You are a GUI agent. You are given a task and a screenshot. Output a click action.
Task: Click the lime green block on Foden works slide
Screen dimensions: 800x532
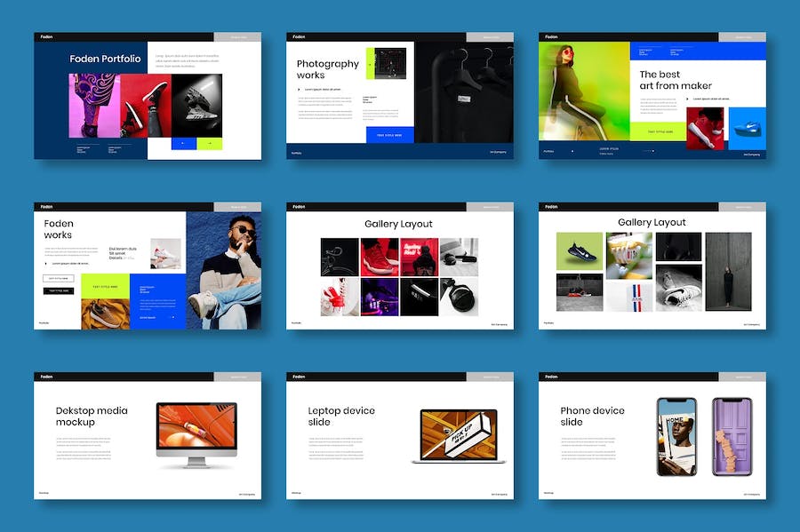(x=106, y=285)
